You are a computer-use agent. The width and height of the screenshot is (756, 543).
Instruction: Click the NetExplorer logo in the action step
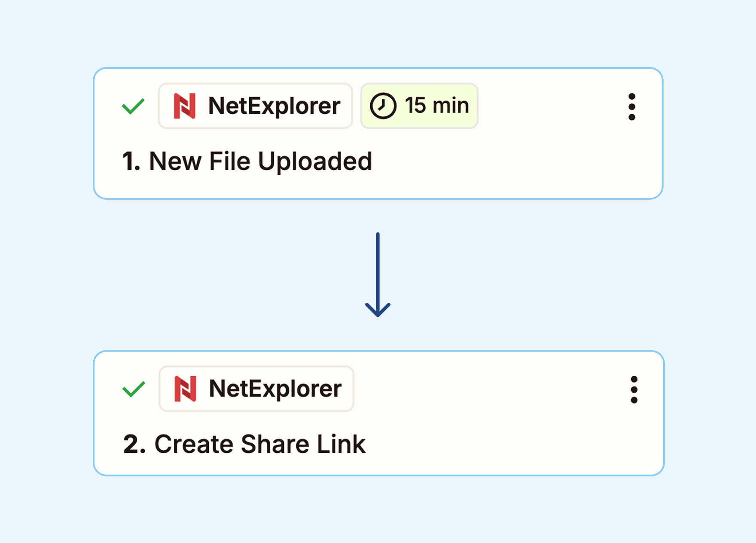(186, 389)
